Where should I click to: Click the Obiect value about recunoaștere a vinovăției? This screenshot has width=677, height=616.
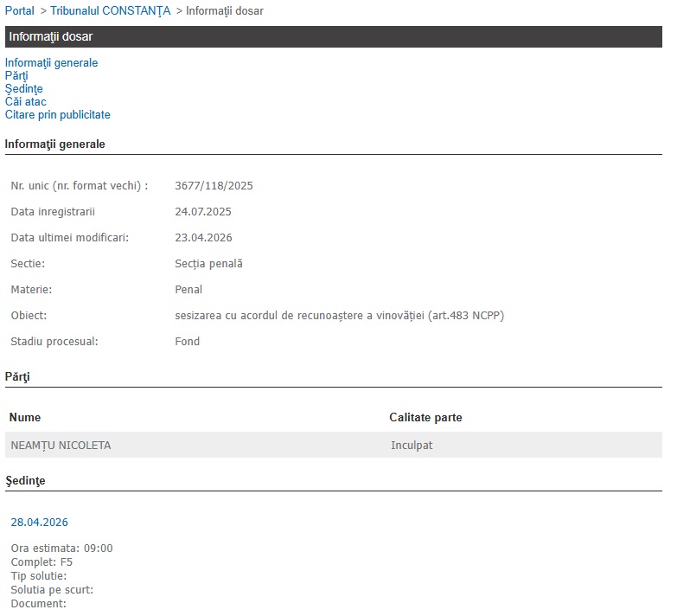pyautogui.click(x=339, y=316)
